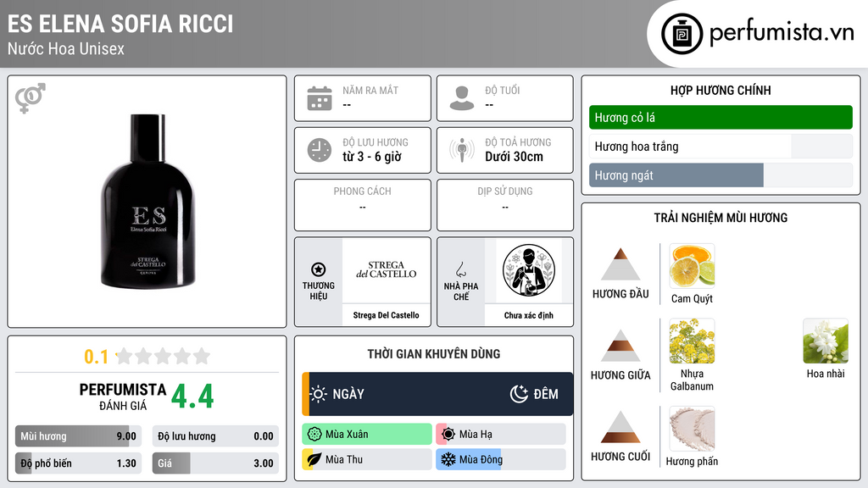Viewport: 868px width, 488px height.
Task: Click the Dưới 30cm sillage value
Action: (x=514, y=157)
